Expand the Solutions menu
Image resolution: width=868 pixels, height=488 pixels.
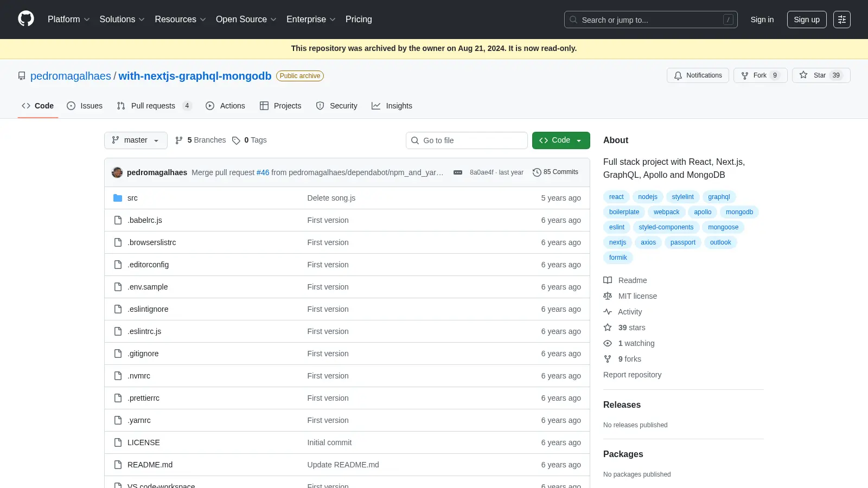click(122, 20)
